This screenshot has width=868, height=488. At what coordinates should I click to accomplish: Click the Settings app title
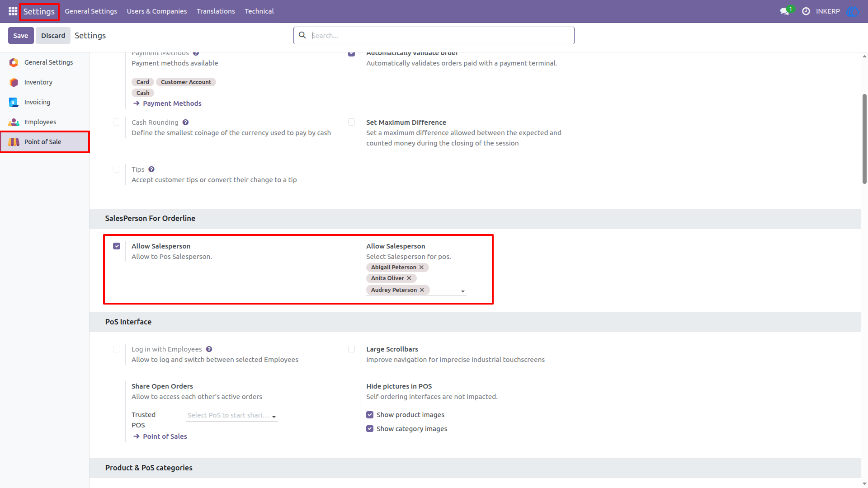pyautogui.click(x=39, y=12)
